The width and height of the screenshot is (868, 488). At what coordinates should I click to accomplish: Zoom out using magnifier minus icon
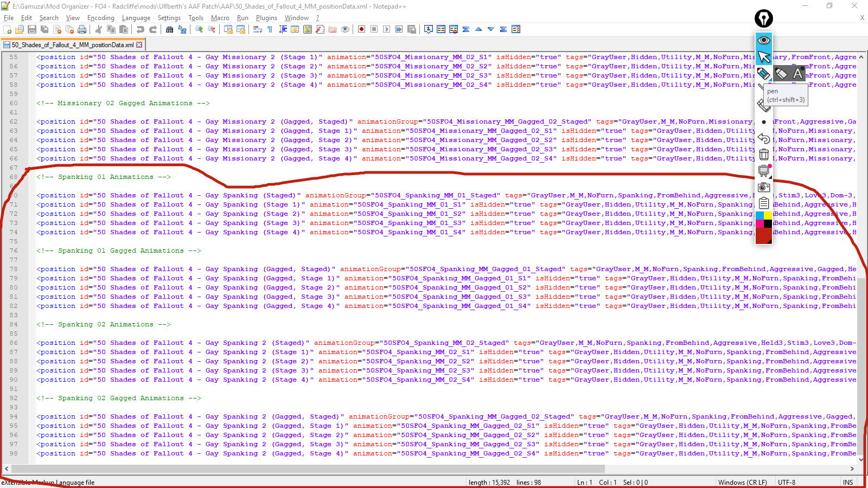pyautogui.click(x=212, y=29)
